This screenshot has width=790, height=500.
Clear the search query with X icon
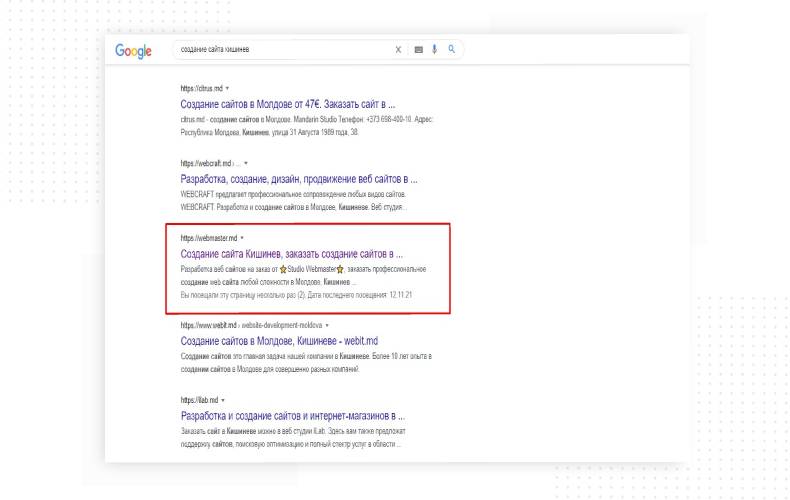click(398, 49)
